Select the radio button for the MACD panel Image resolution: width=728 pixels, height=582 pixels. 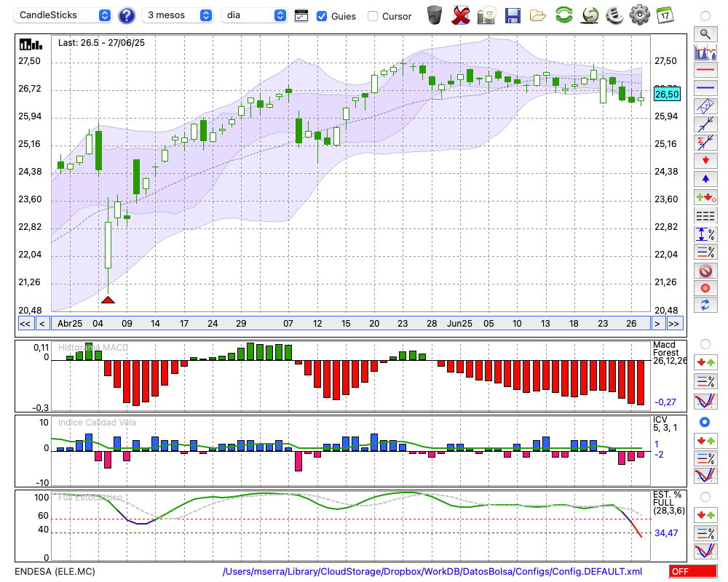[x=705, y=344]
